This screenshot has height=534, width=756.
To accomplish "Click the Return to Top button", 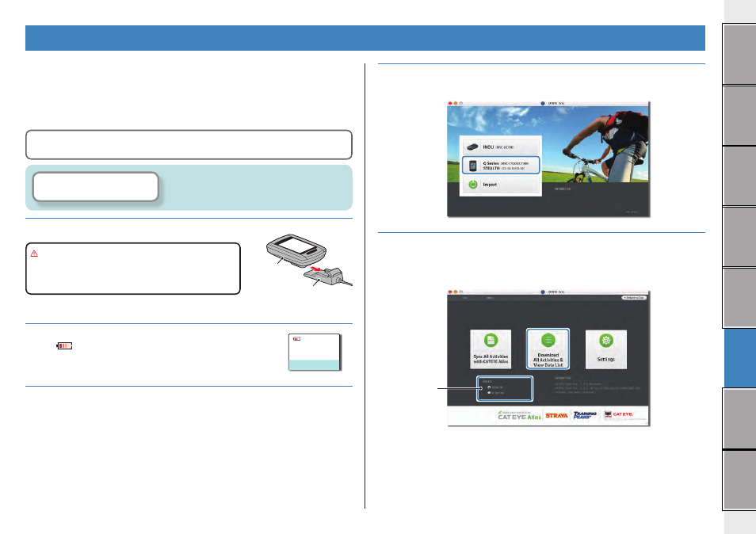I will [x=633, y=298].
